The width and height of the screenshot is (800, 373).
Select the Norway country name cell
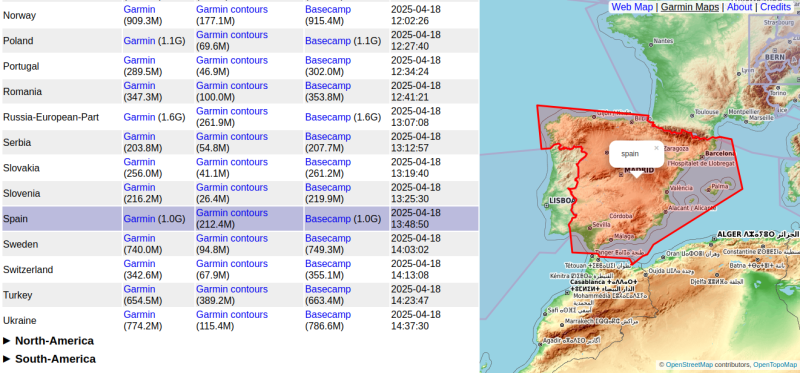[62, 15]
